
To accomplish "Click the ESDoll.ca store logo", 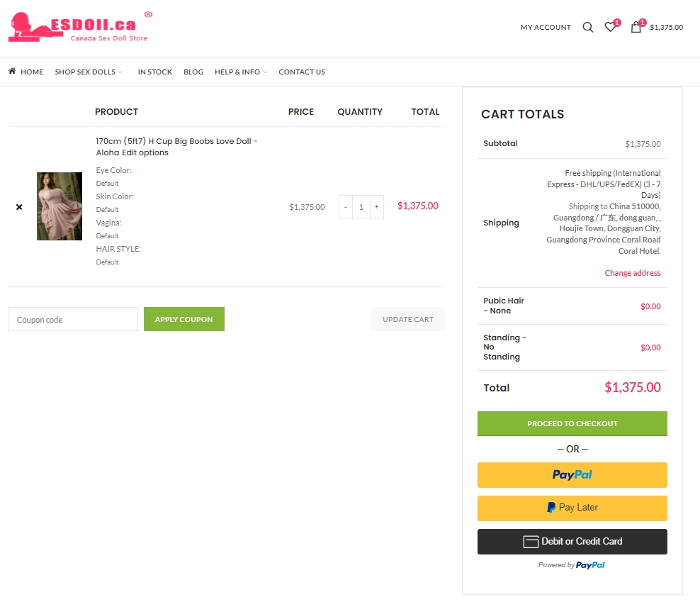I will tap(79, 27).
